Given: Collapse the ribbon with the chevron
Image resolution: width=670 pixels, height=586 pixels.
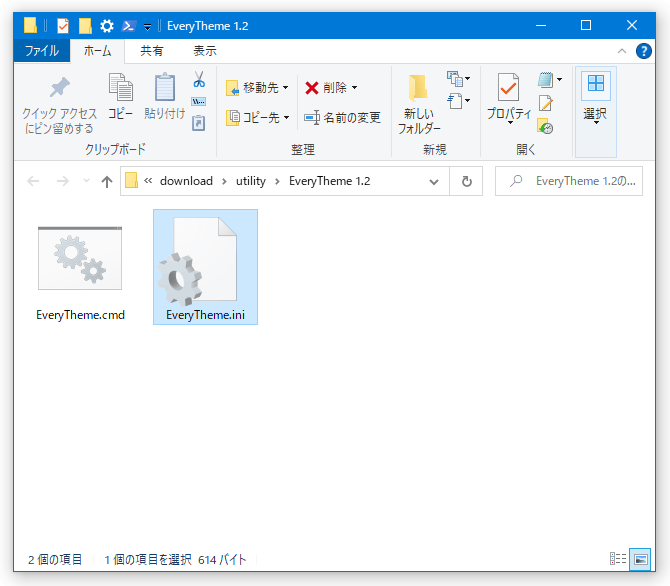Looking at the screenshot, I should click(x=622, y=51).
